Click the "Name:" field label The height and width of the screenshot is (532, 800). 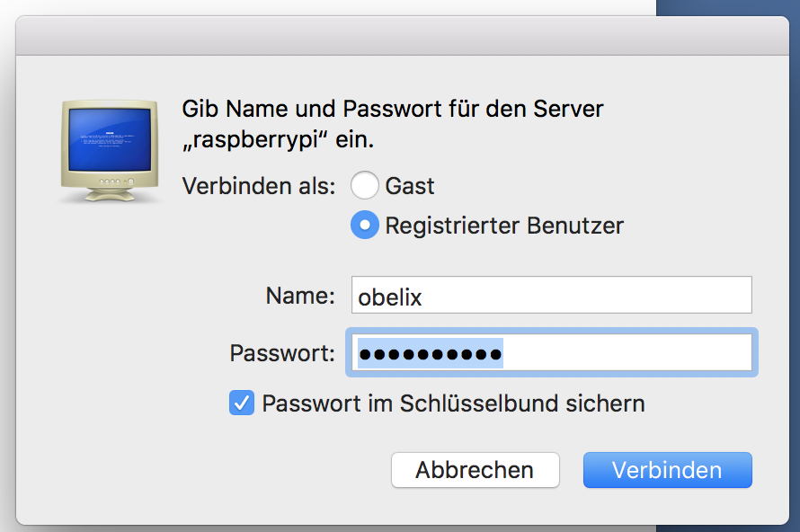point(300,296)
